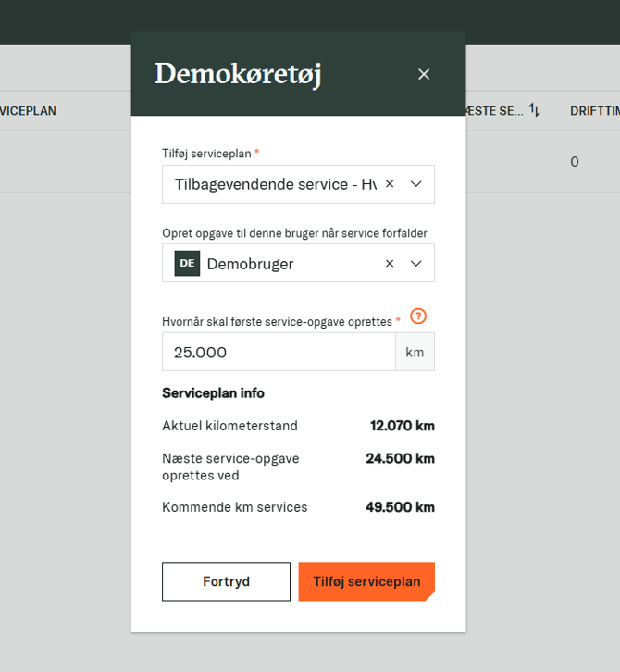Click the Demokøretøj dialog title
This screenshot has height=672, width=620.
pyautogui.click(x=238, y=75)
